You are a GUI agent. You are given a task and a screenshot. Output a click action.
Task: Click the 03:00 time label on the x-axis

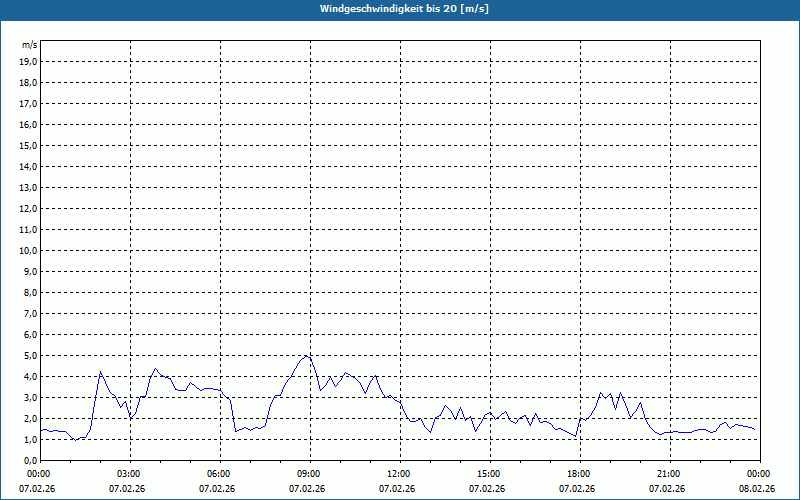coord(128,473)
